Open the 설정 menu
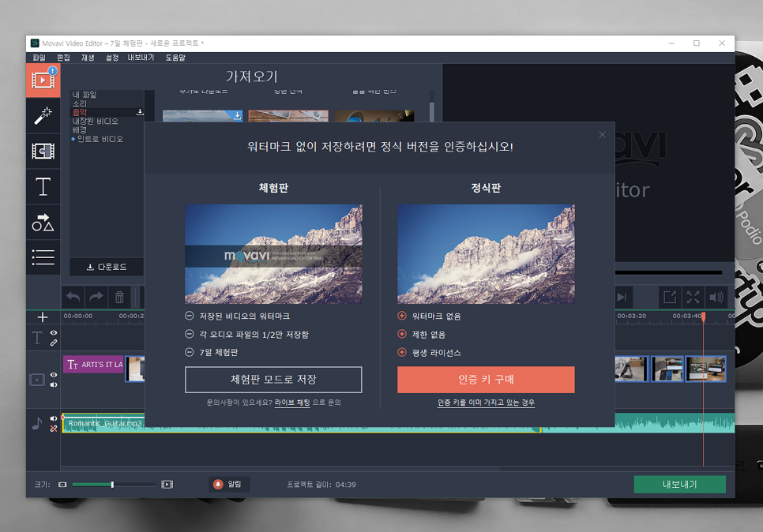The image size is (763, 532). [x=112, y=58]
